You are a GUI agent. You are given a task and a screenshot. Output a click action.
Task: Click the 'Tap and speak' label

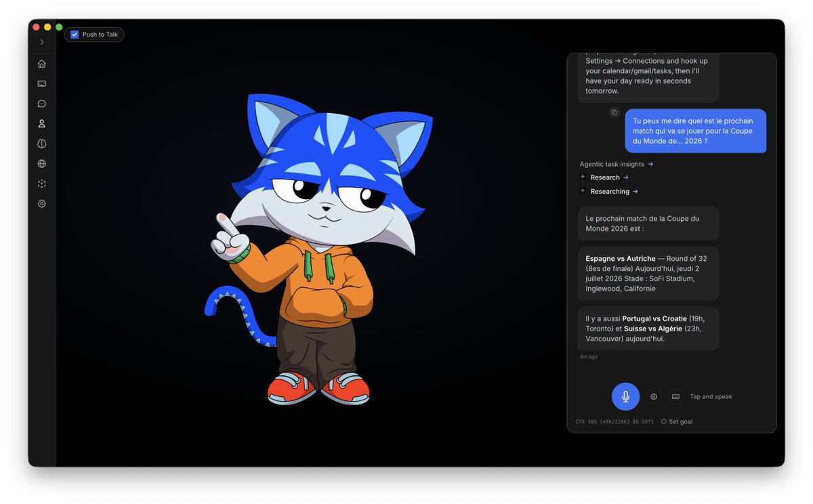coord(711,397)
